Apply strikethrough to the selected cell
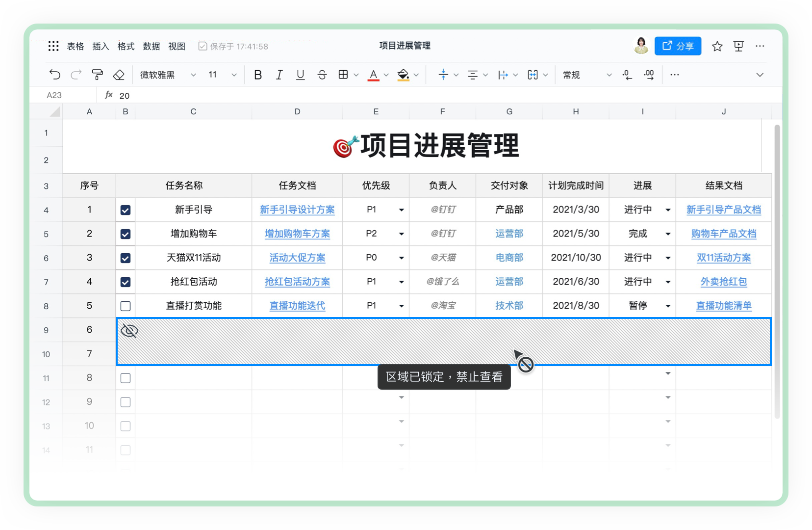Viewport: 812px width, 530px height. click(x=322, y=75)
